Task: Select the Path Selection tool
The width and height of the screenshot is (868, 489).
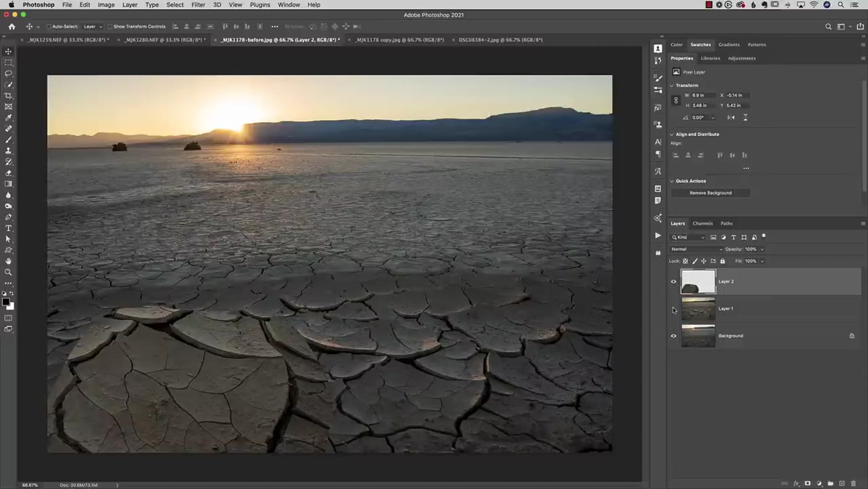Action: pos(9,239)
